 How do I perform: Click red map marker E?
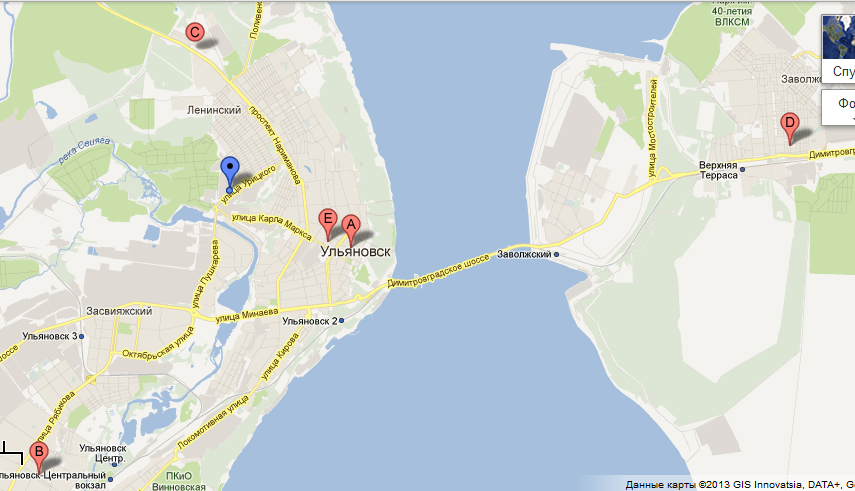coord(328,224)
